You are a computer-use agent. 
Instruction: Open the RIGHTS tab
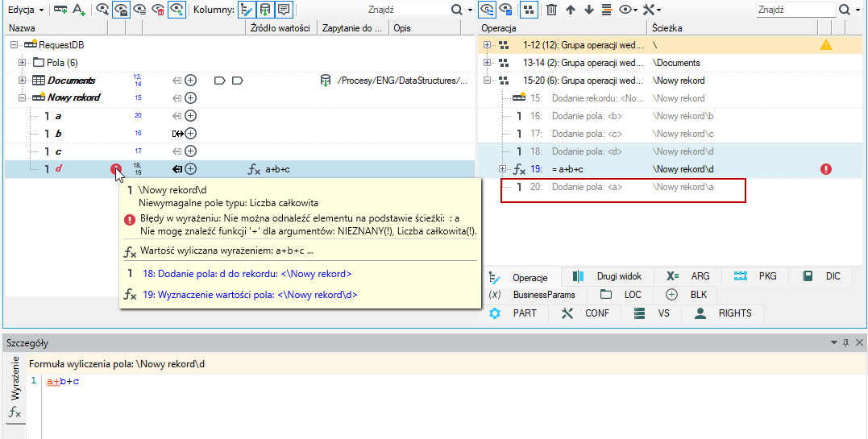pos(724,313)
